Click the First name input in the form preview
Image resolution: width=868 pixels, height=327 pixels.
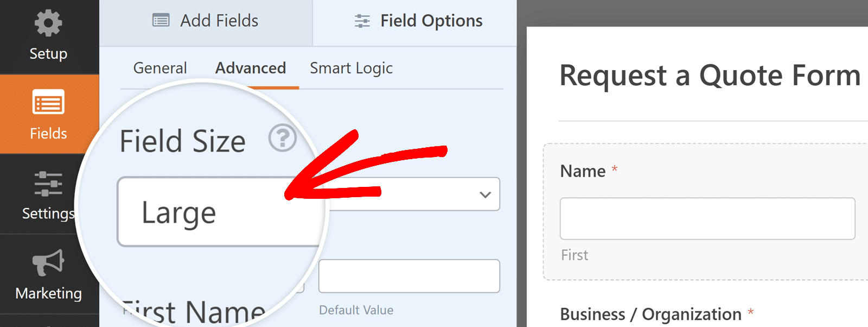click(x=705, y=218)
